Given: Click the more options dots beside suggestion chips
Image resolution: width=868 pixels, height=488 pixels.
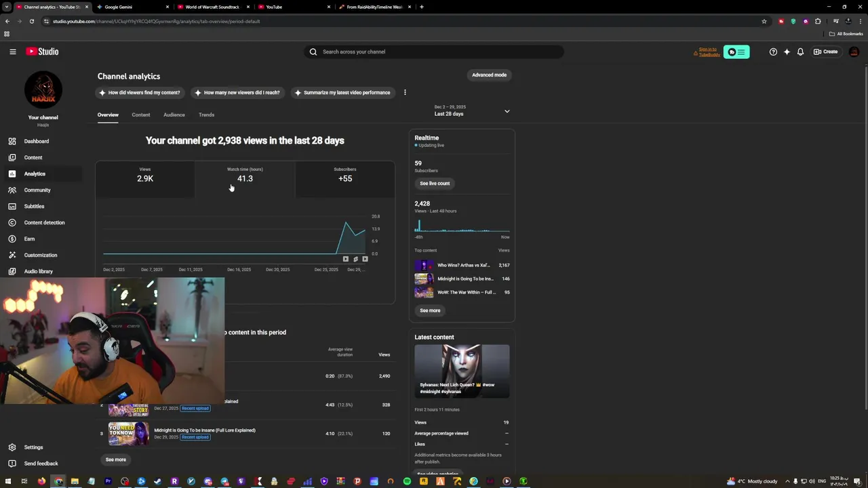Looking at the screenshot, I should click(x=405, y=92).
